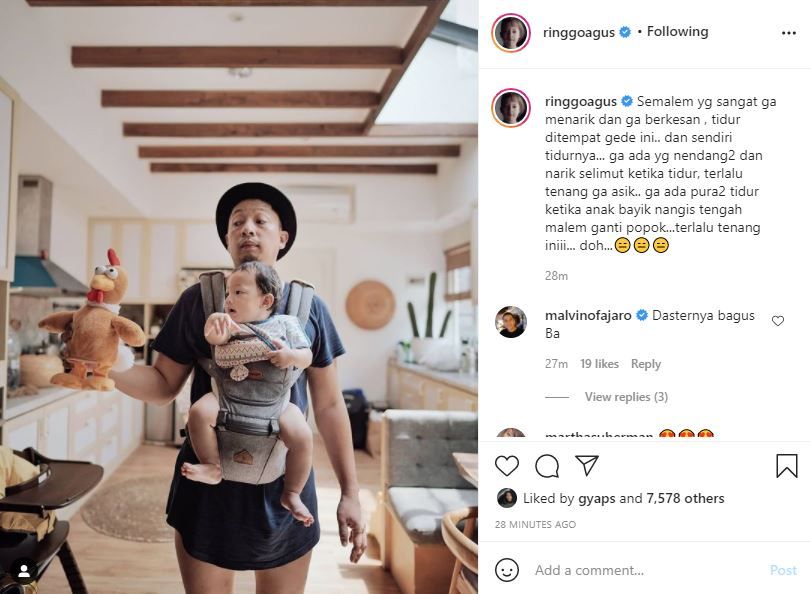Screen dimensions: 811x594
Task: Open ringgoagus profile picture in the header
Action: pos(511,32)
